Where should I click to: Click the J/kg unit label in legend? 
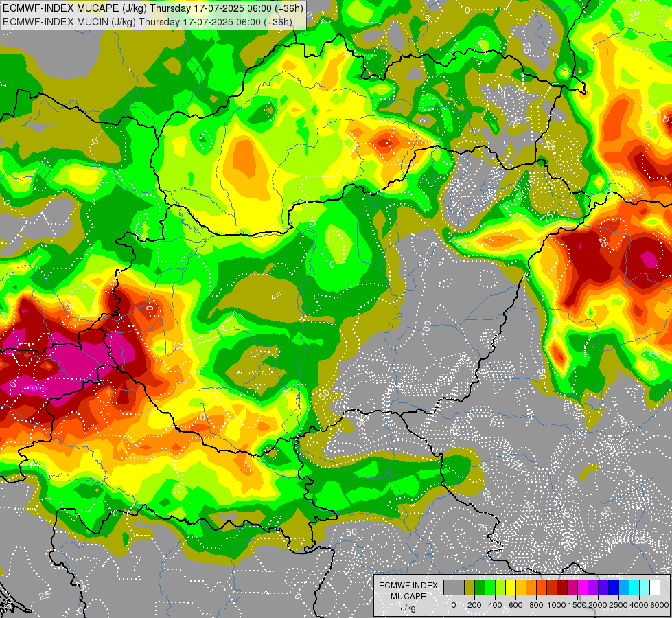[408, 608]
